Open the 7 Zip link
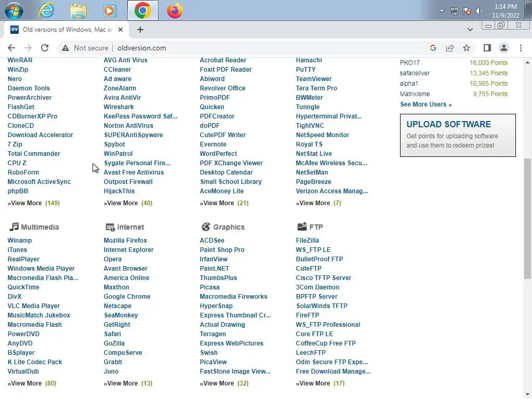This screenshot has height=399, width=532. tap(15, 144)
